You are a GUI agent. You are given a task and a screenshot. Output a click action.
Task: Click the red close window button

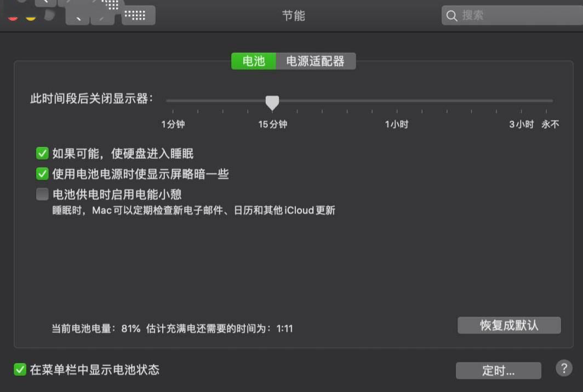click(x=13, y=17)
